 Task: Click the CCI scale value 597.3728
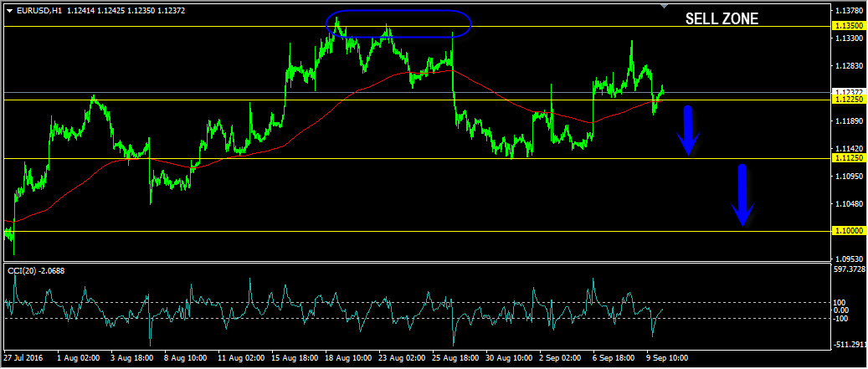850,269
